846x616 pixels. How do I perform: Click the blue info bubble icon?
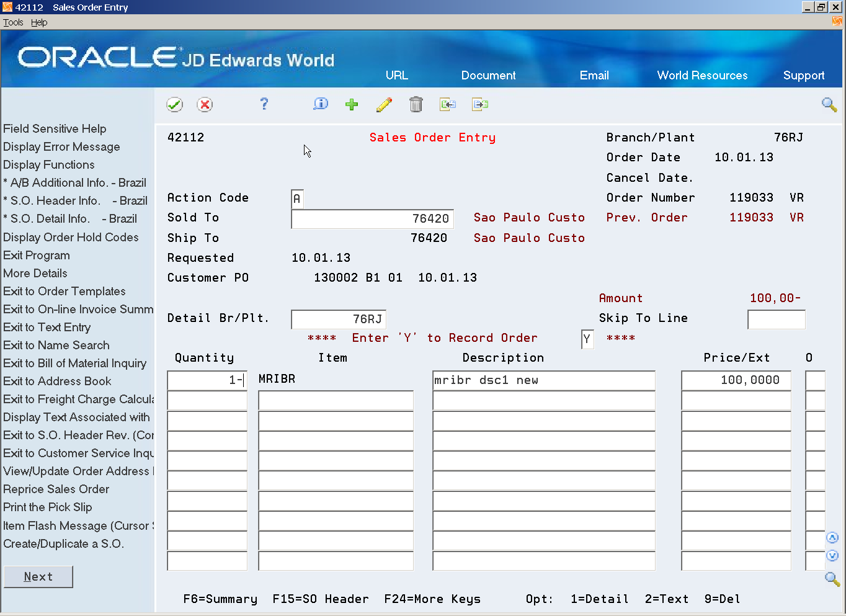click(321, 104)
